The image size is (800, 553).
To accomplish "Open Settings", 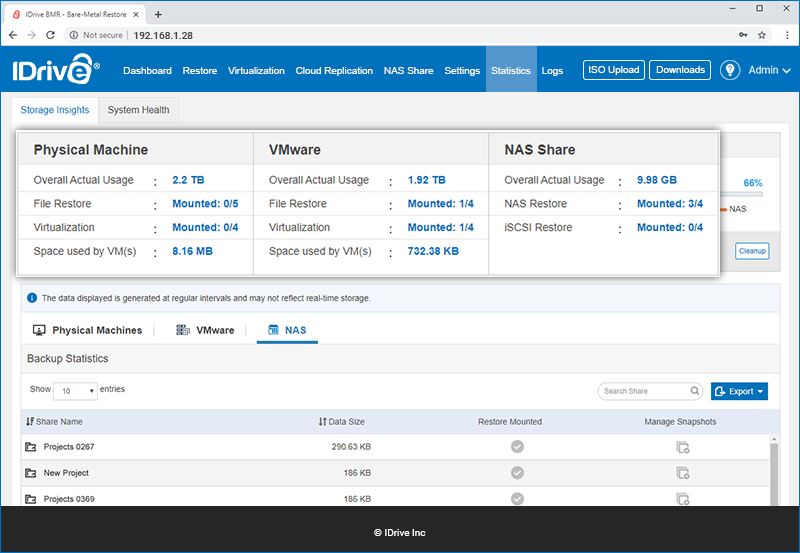I will pos(462,70).
